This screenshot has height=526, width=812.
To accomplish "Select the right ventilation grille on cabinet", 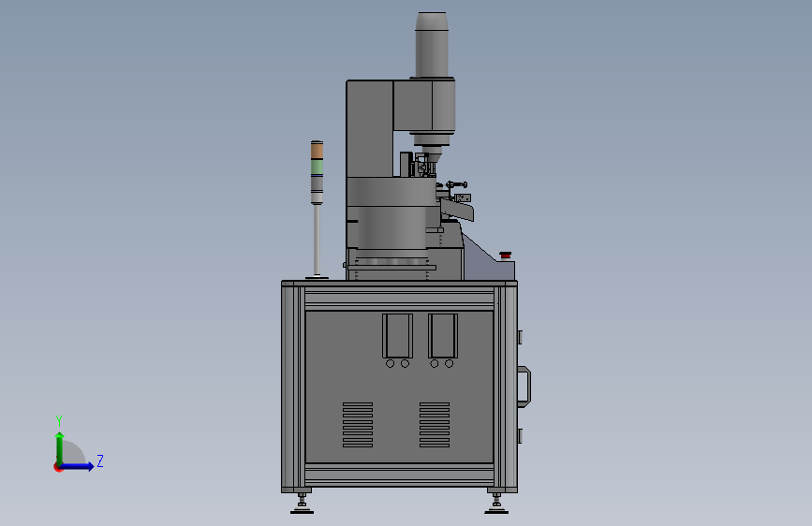I will click(x=435, y=425).
